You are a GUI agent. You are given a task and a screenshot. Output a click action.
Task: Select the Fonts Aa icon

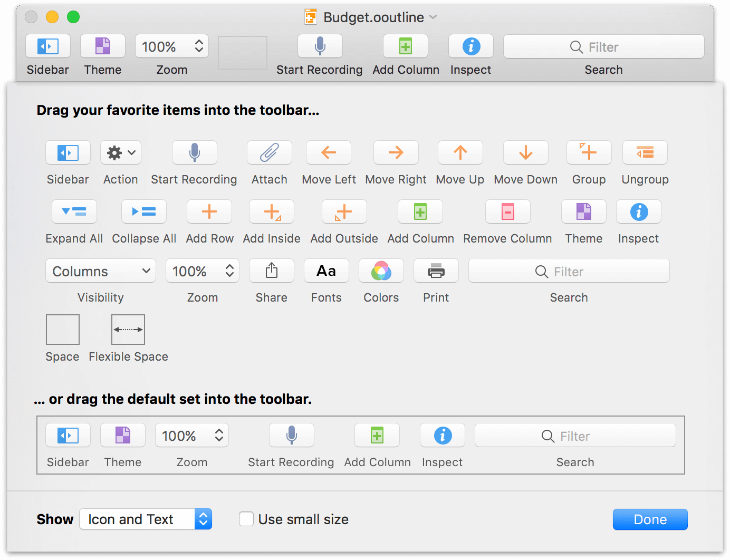[326, 271]
